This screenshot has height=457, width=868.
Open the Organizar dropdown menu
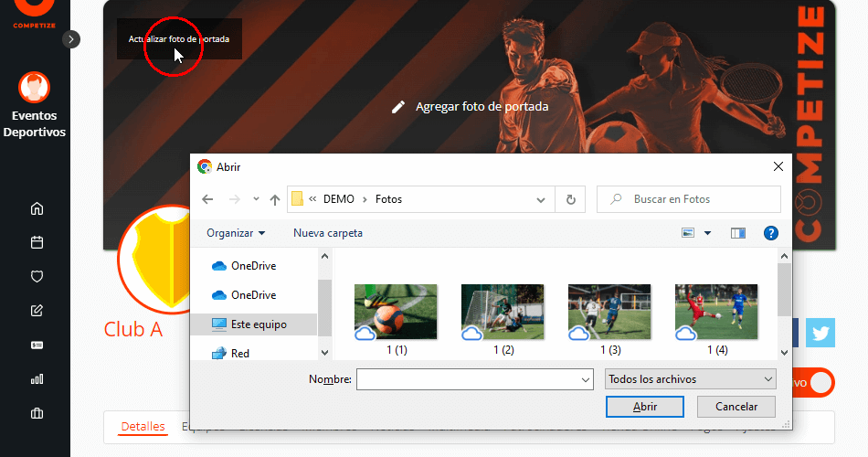[x=236, y=233]
